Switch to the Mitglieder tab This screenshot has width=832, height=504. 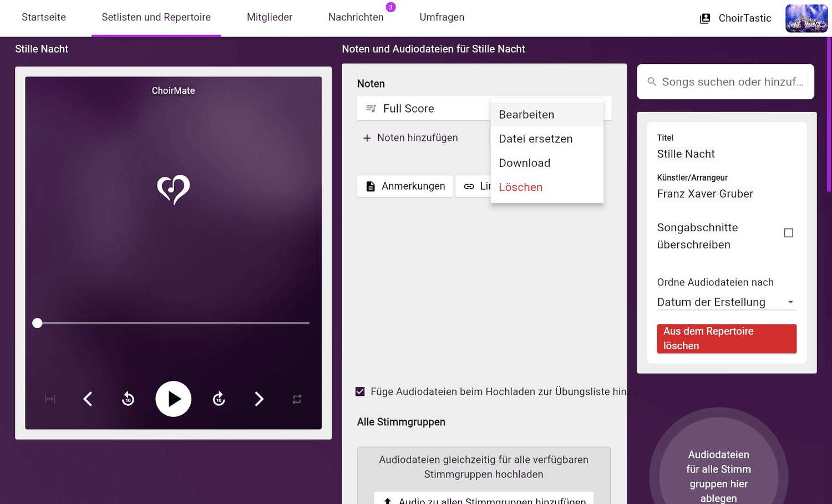pos(270,17)
